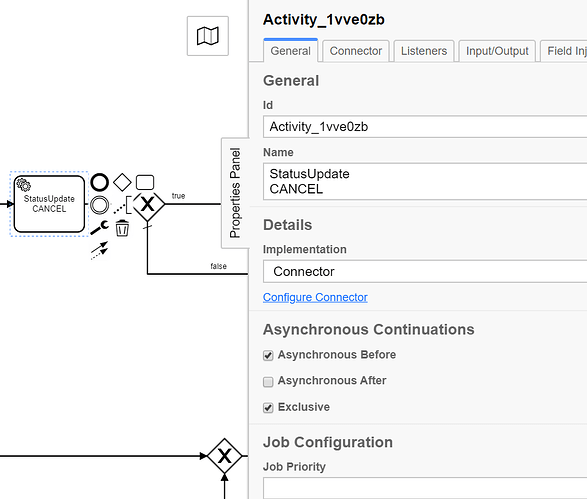Toggle the Exclusive checkbox
This screenshot has width=587, height=499.
click(268, 408)
